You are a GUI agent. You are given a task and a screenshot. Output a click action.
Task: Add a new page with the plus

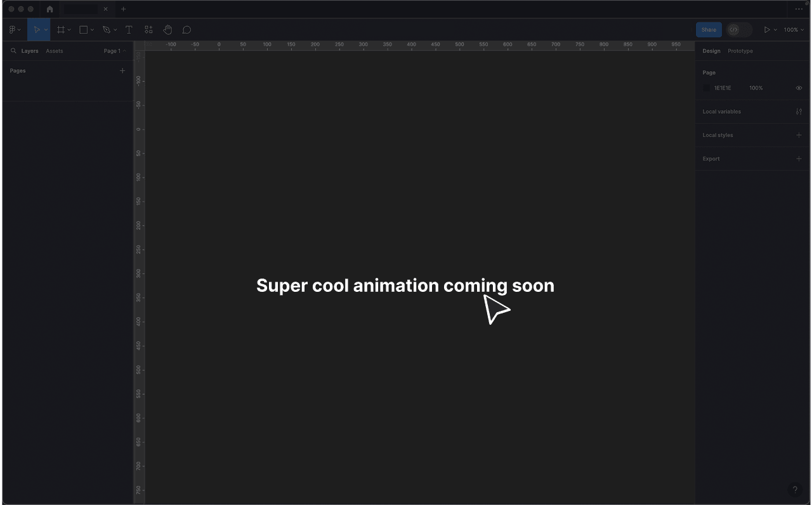pos(122,70)
